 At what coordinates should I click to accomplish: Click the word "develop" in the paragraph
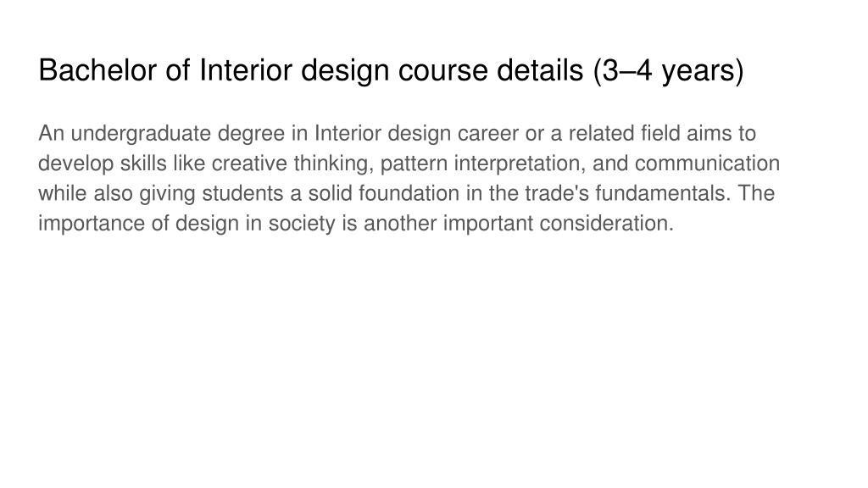pos(75,164)
